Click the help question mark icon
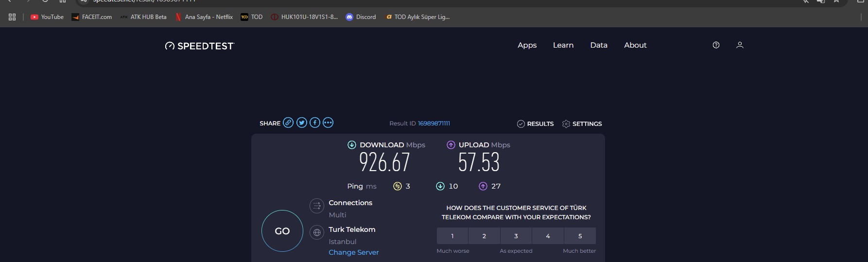 [x=716, y=45]
